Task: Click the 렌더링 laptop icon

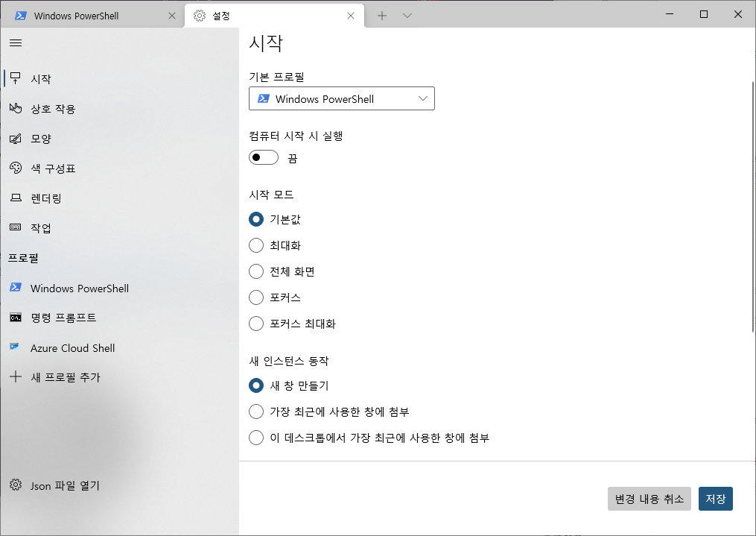Action: (x=16, y=198)
